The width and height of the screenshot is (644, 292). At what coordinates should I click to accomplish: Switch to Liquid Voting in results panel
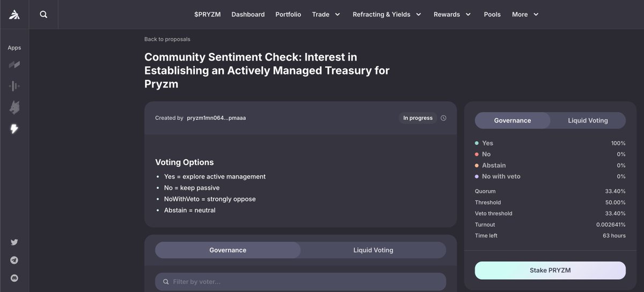(588, 121)
